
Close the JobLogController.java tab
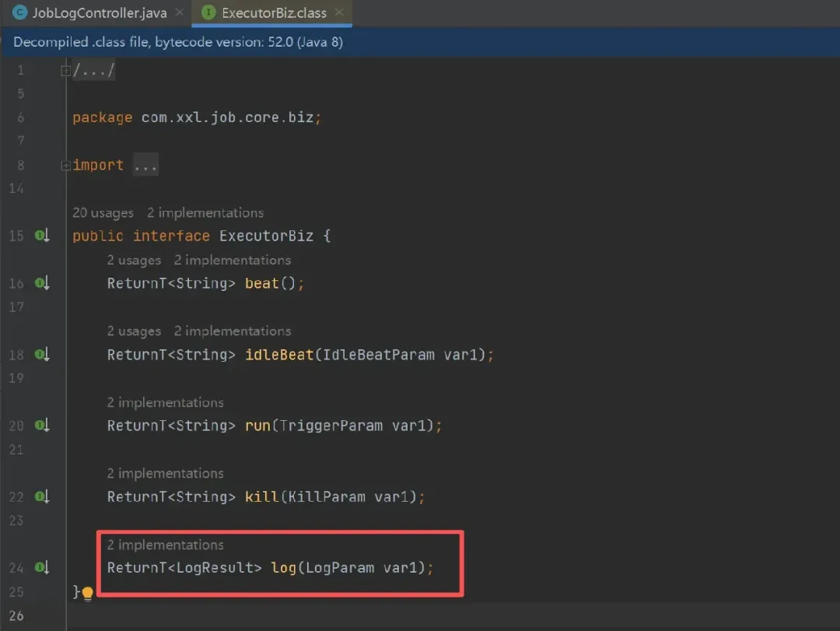click(x=180, y=13)
